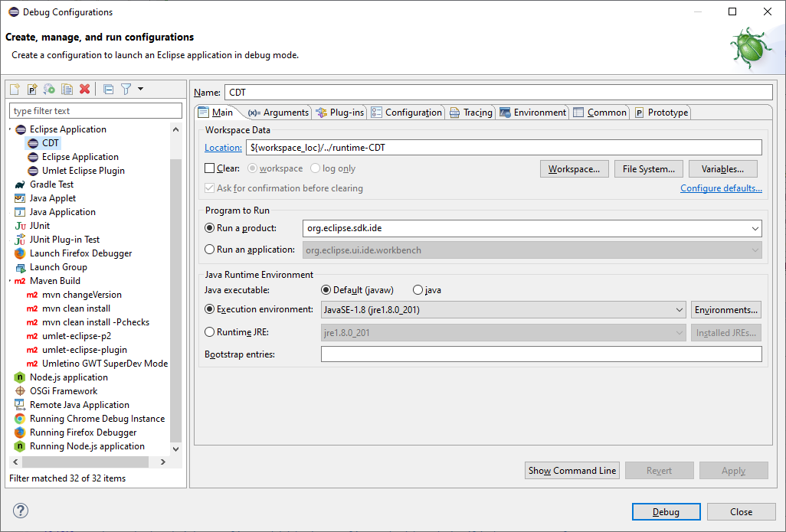Open the filter options dropdown arrow
The width and height of the screenshot is (786, 532).
(x=140, y=89)
